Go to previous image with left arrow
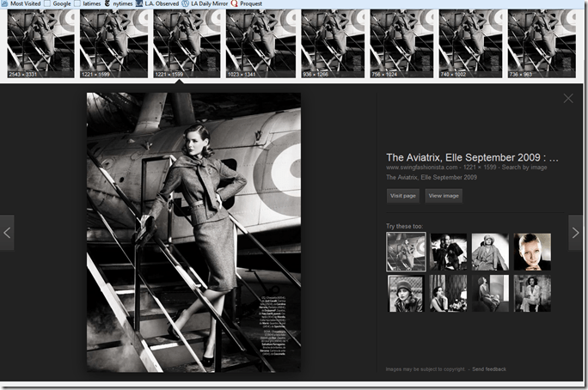This screenshot has height=390, width=588. click(7, 232)
